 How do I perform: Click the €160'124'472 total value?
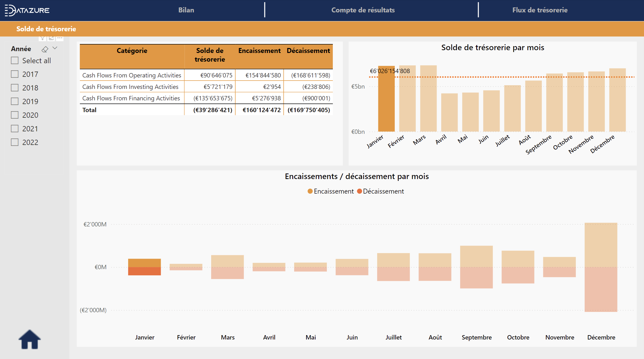coord(262,110)
